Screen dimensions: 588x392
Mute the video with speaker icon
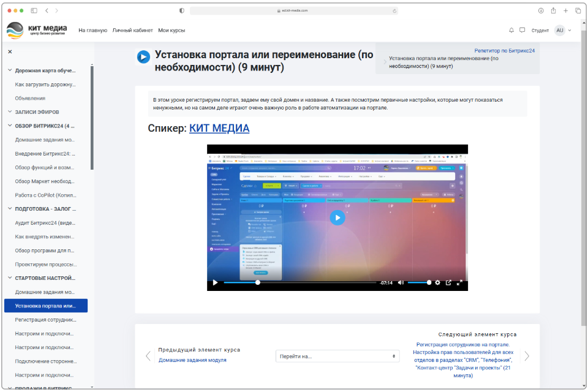coord(401,283)
